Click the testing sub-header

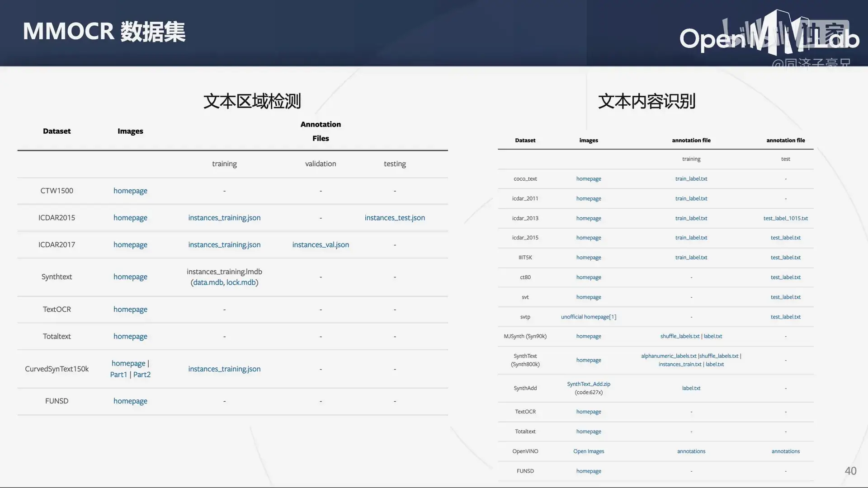(395, 164)
